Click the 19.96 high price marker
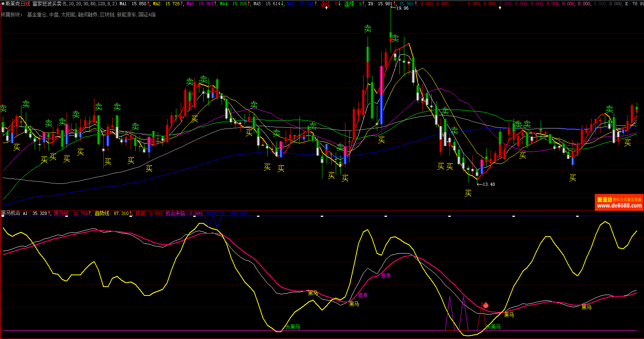This screenshot has height=339, width=644. (402, 8)
